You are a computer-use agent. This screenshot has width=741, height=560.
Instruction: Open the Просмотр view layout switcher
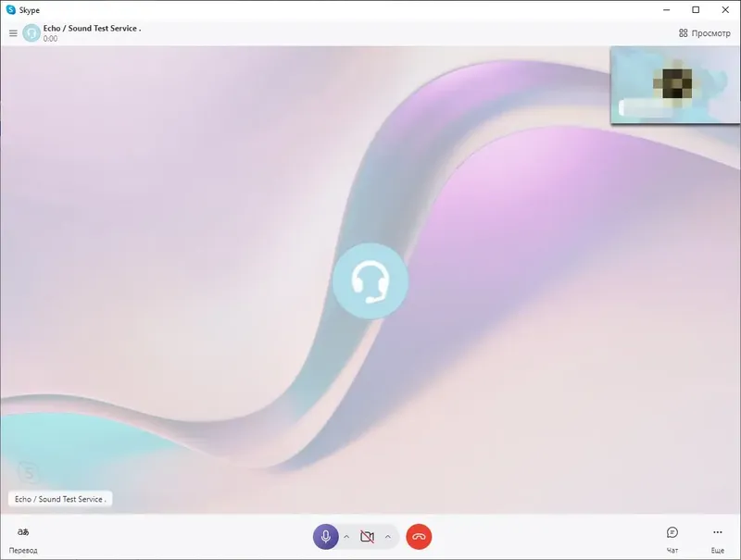click(704, 33)
